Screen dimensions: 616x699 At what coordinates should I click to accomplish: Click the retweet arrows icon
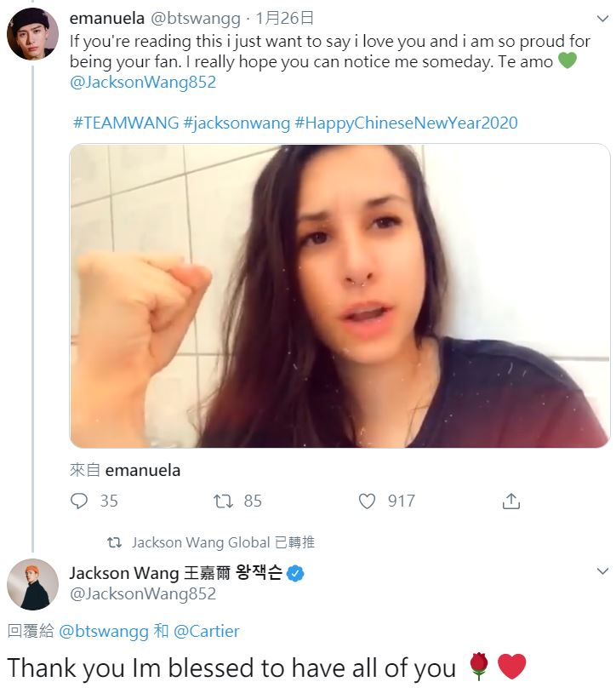223,501
